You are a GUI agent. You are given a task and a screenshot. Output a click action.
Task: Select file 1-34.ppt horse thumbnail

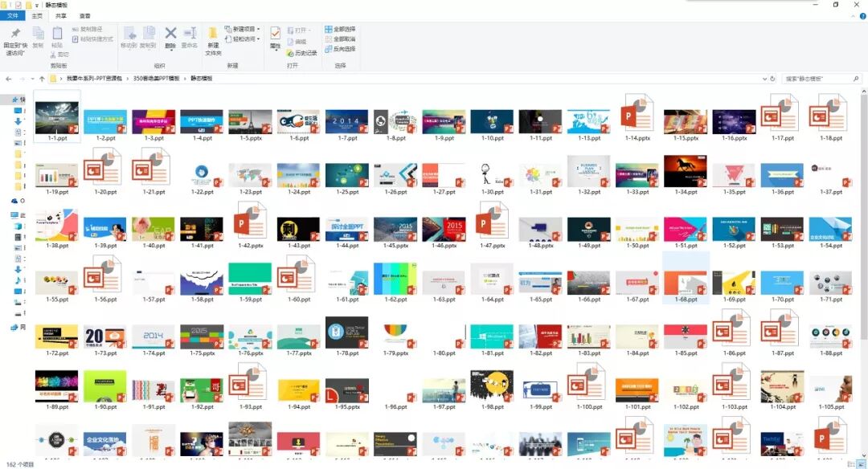tap(686, 171)
